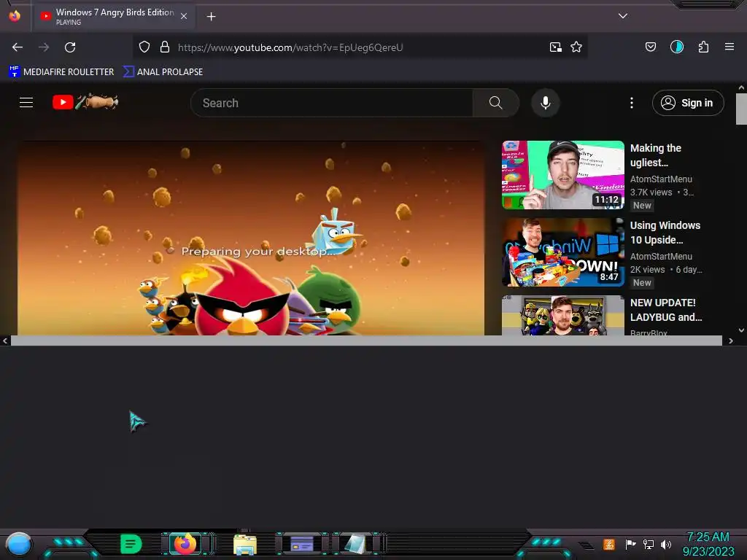Click the Firefox taskbar icon
The width and height of the screenshot is (747, 560).
tap(185, 544)
